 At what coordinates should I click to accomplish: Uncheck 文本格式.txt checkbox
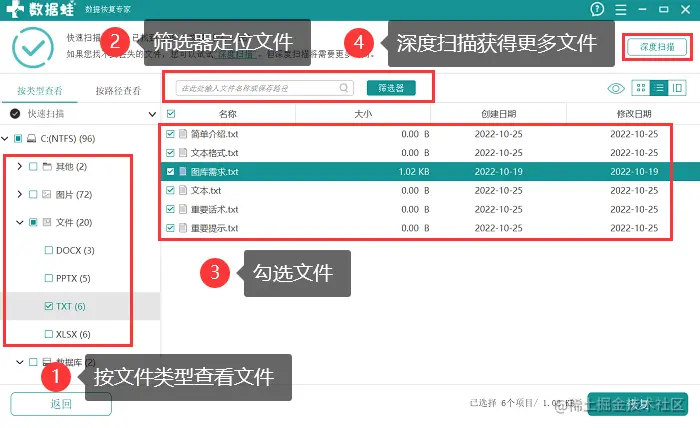pyautogui.click(x=170, y=153)
